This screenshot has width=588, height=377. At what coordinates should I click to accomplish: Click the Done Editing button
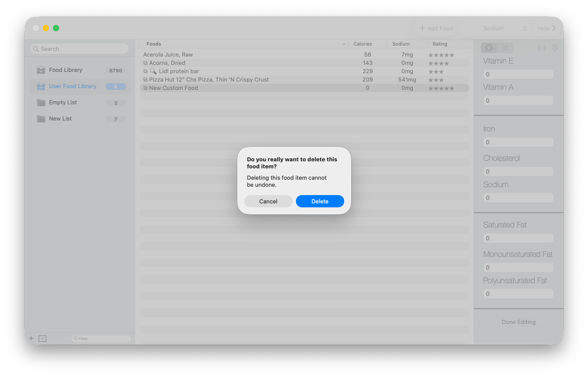[519, 322]
